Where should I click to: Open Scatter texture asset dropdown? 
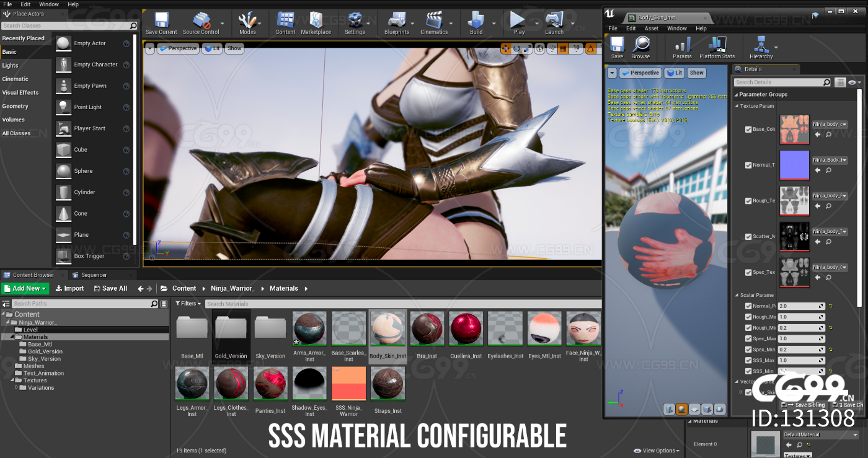[x=830, y=231]
